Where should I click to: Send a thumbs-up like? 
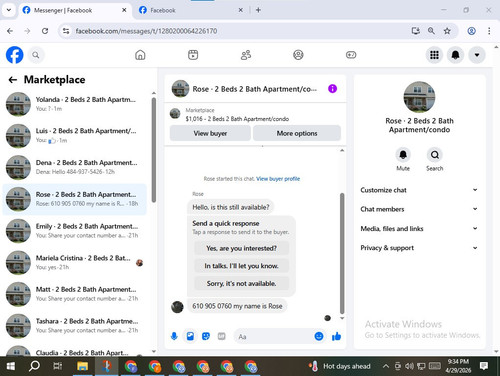pyautogui.click(x=336, y=336)
